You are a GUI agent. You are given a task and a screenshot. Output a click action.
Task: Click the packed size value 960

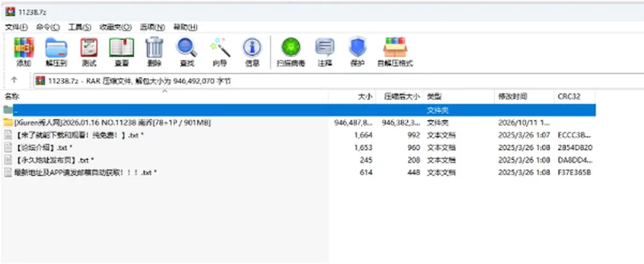point(414,147)
